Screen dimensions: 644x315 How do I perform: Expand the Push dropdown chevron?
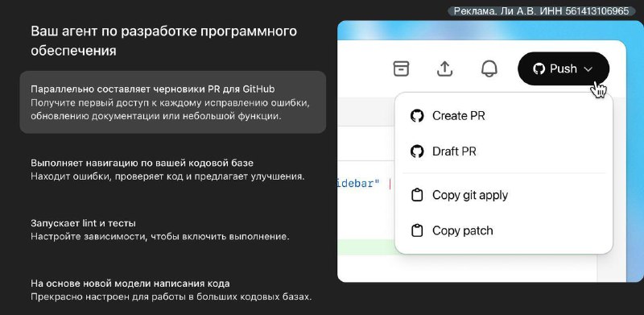(588, 69)
